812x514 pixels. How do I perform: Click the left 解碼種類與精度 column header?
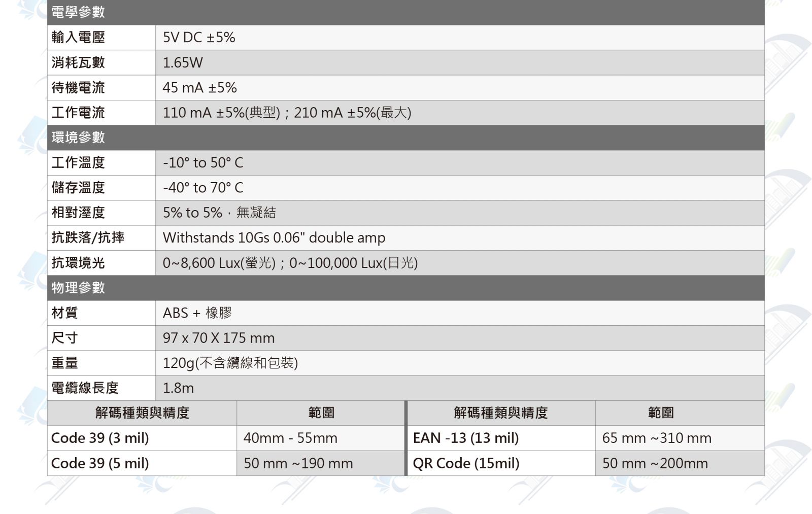pyautogui.click(x=142, y=413)
